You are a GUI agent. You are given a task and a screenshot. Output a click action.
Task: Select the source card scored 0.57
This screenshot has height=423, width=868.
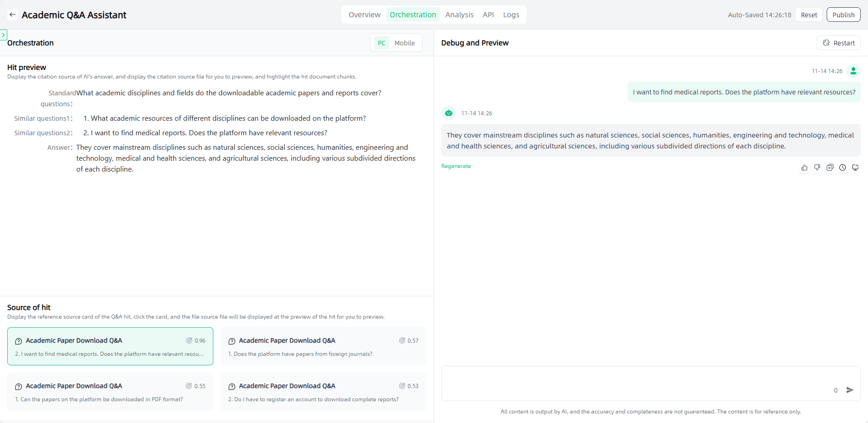pos(323,346)
